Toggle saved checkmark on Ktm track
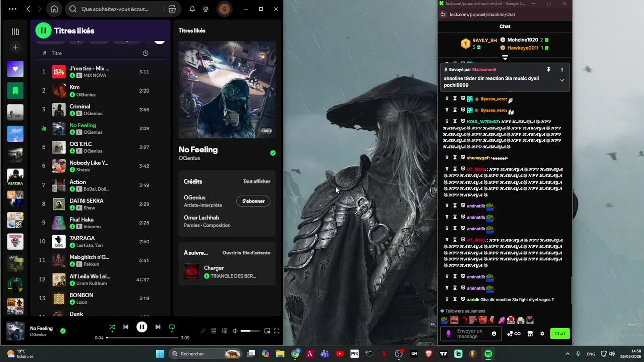Viewport: 644px width, 362px height. tap(72, 95)
